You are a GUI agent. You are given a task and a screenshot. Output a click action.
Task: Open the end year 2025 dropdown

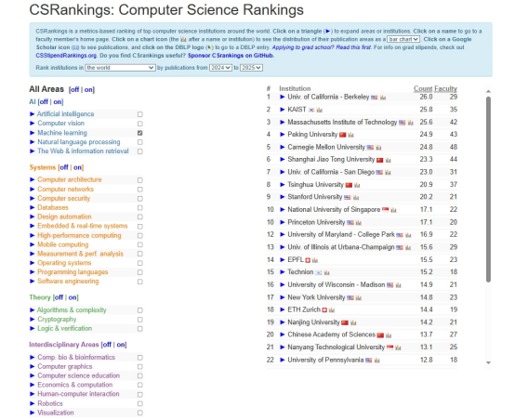(251, 68)
